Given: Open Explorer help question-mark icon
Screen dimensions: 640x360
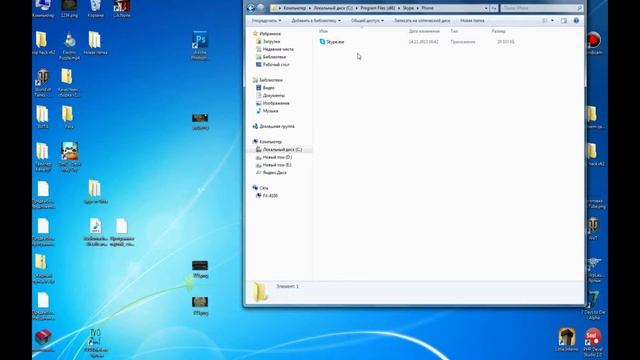Looking at the screenshot, I should coord(576,20).
